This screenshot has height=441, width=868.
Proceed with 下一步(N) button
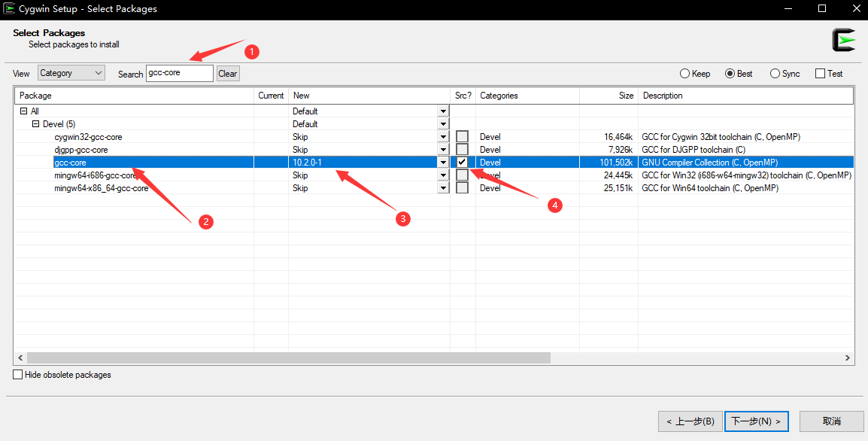[x=756, y=421]
